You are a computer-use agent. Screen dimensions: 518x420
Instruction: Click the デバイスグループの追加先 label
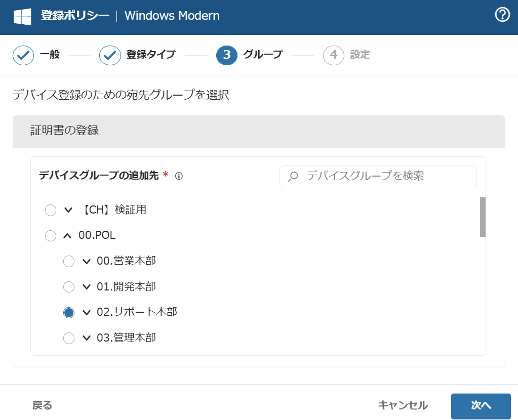coord(99,175)
